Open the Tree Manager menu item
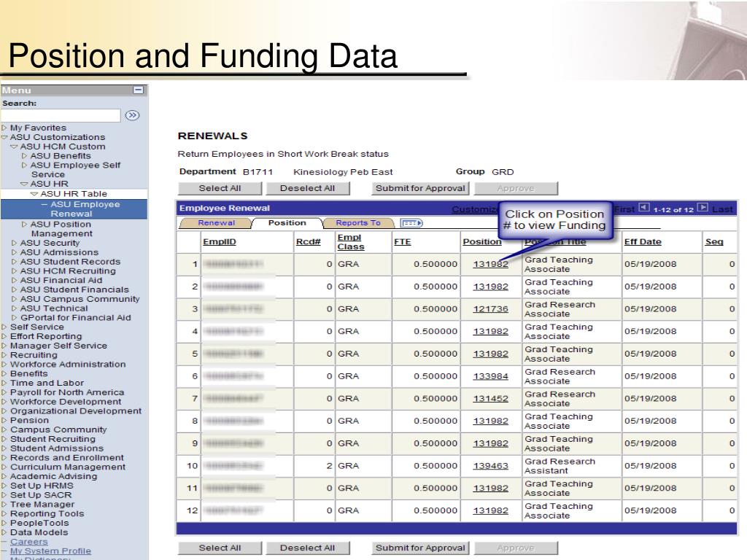The image size is (747, 560). [x=42, y=505]
